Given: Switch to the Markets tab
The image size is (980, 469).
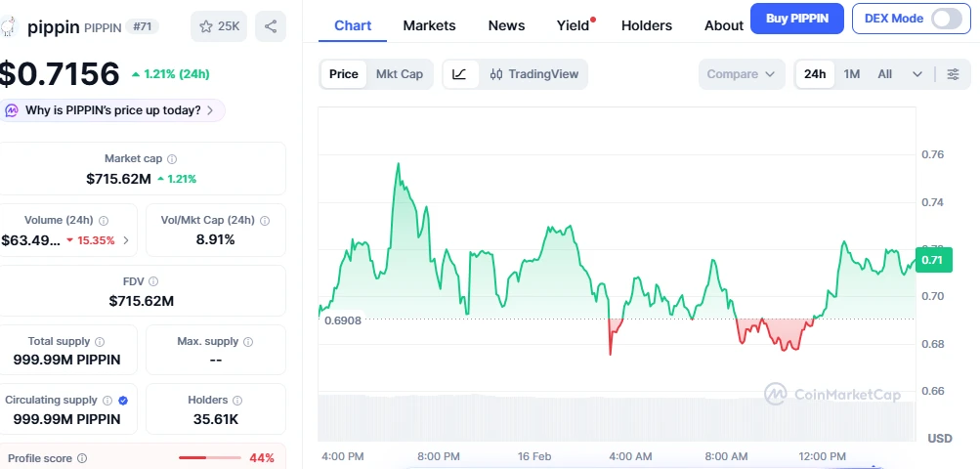Looking at the screenshot, I should click(428, 25).
